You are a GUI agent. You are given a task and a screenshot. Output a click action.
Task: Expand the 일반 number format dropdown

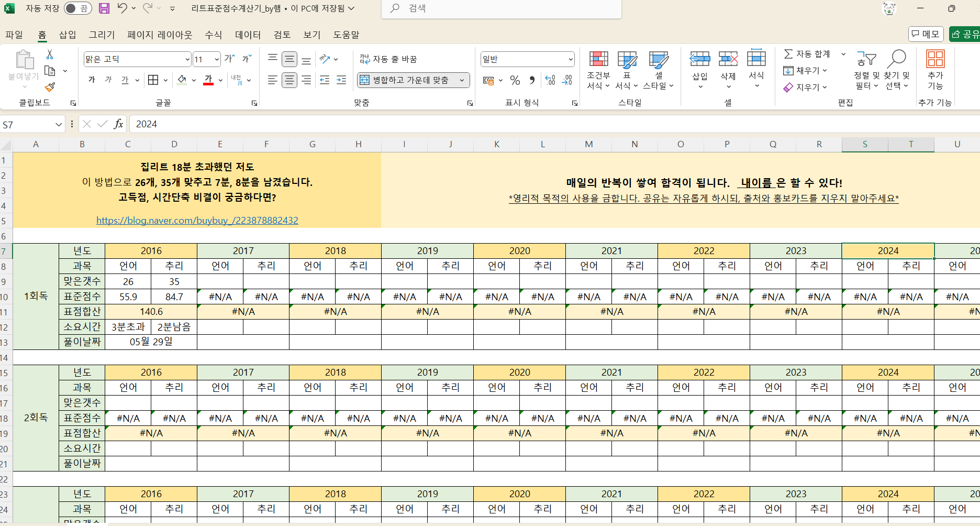pos(570,59)
